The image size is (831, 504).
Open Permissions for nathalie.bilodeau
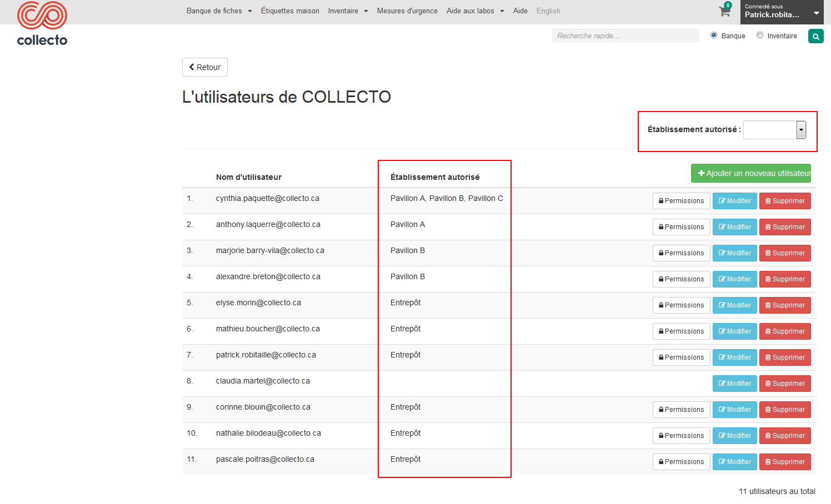coord(682,436)
